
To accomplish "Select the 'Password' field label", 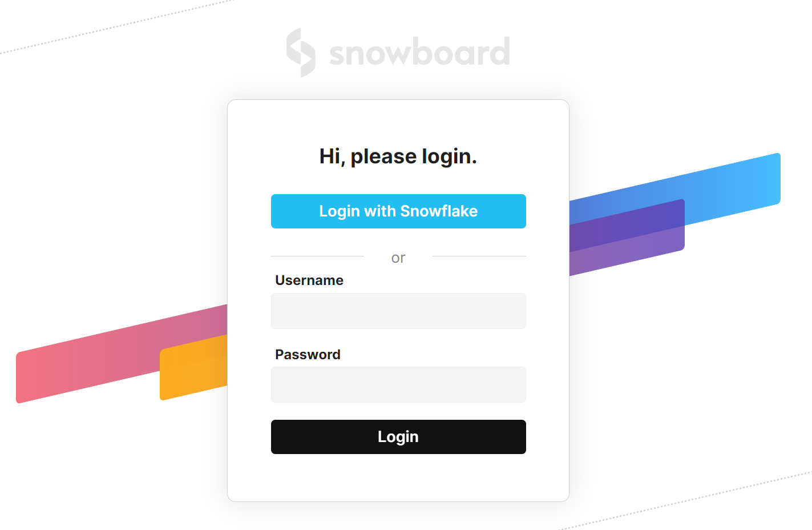I will [x=308, y=355].
